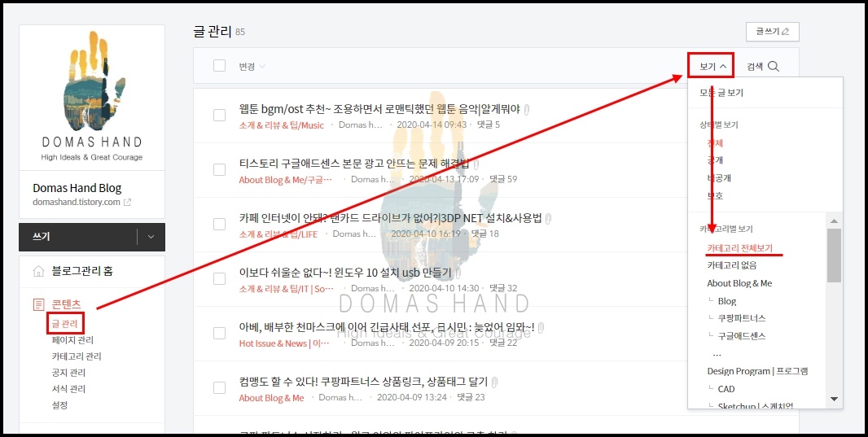Click category link Hot Issue & News

click(x=284, y=343)
